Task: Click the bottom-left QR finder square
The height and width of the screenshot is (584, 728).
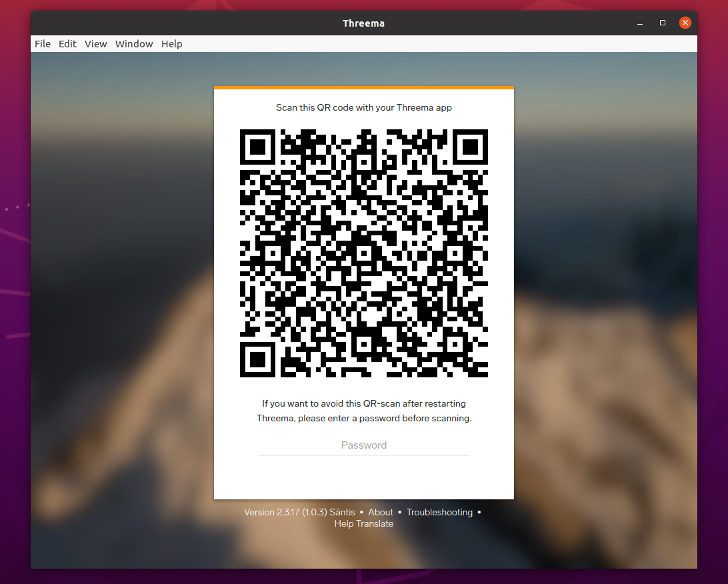Action: [258, 360]
